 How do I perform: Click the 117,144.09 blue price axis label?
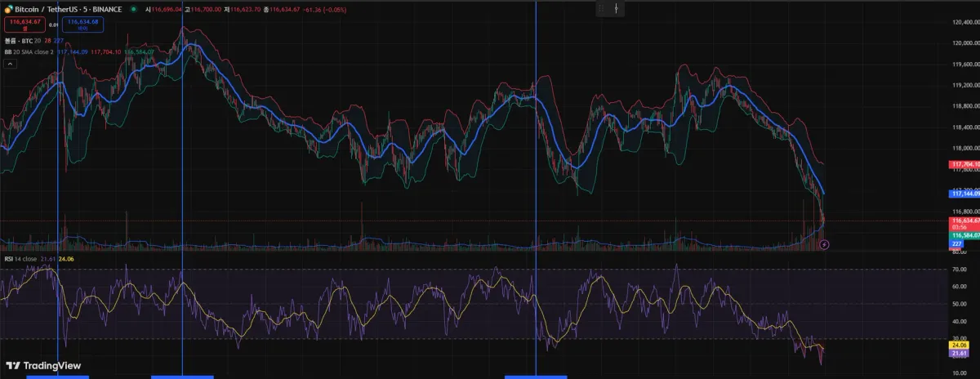[x=964, y=194]
